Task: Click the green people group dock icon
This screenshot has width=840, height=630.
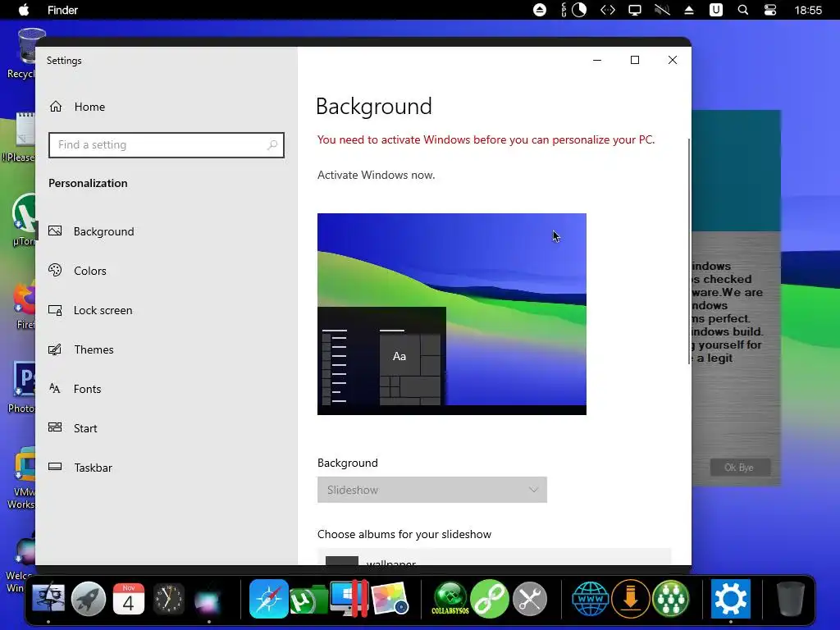Action: [x=671, y=598]
